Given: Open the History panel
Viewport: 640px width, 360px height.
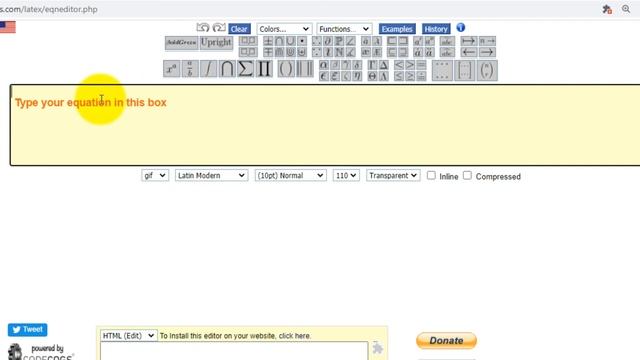Looking at the screenshot, I should (436, 29).
